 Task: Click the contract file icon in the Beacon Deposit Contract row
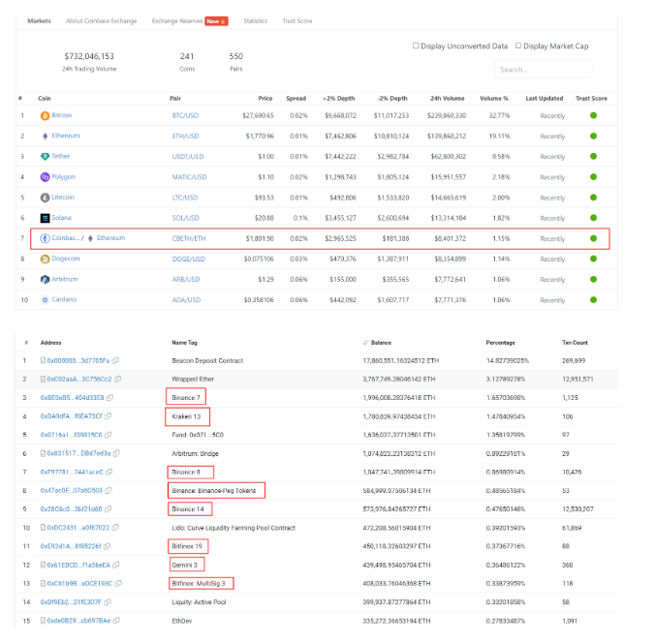click(43, 360)
